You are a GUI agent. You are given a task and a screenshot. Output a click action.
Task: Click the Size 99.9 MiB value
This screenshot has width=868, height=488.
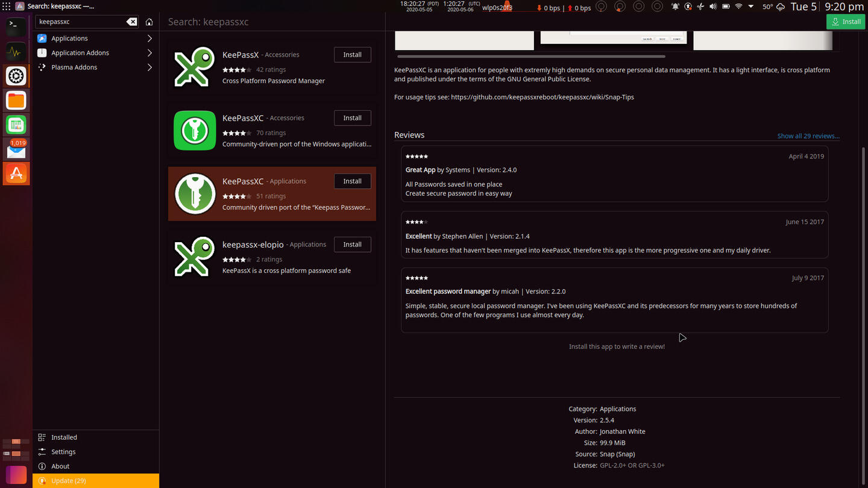612,443
